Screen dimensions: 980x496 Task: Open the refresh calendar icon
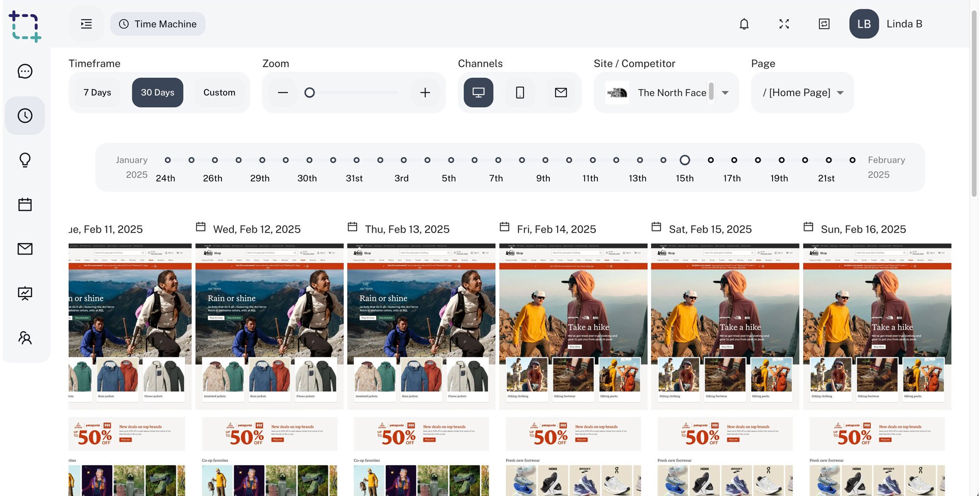pos(824,24)
